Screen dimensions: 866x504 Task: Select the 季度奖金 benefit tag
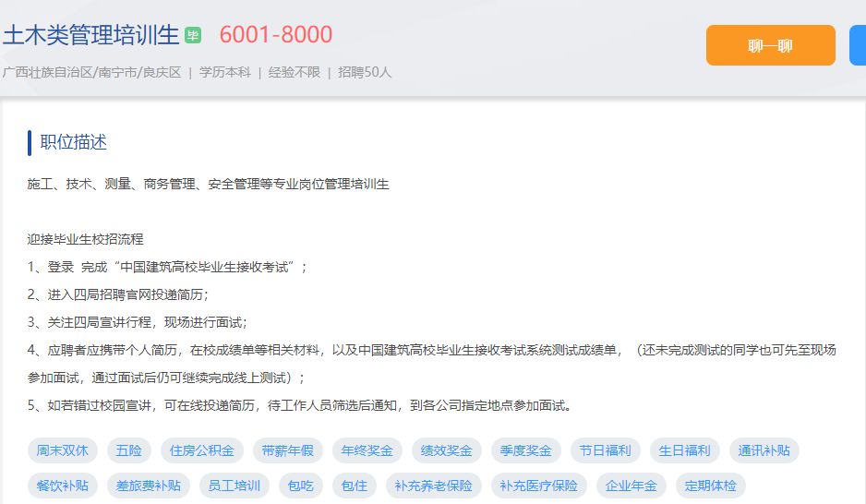pyautogui.click(x=526, y=450)
